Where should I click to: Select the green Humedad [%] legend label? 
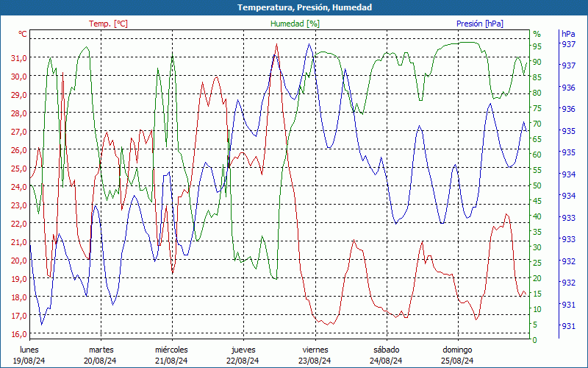[295, 24]
